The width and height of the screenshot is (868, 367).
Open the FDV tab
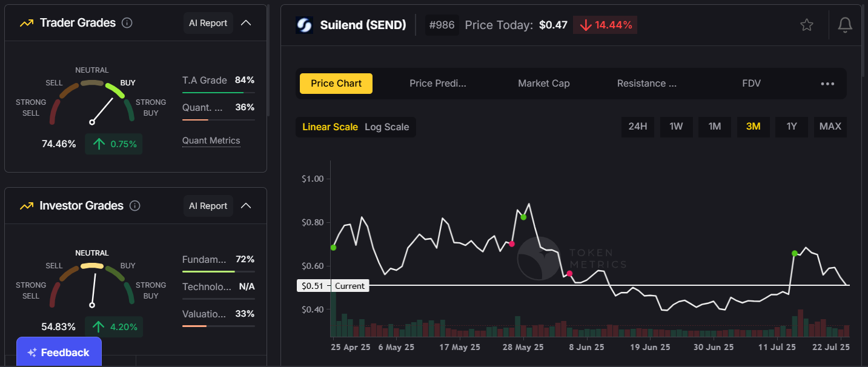(751, 84)
